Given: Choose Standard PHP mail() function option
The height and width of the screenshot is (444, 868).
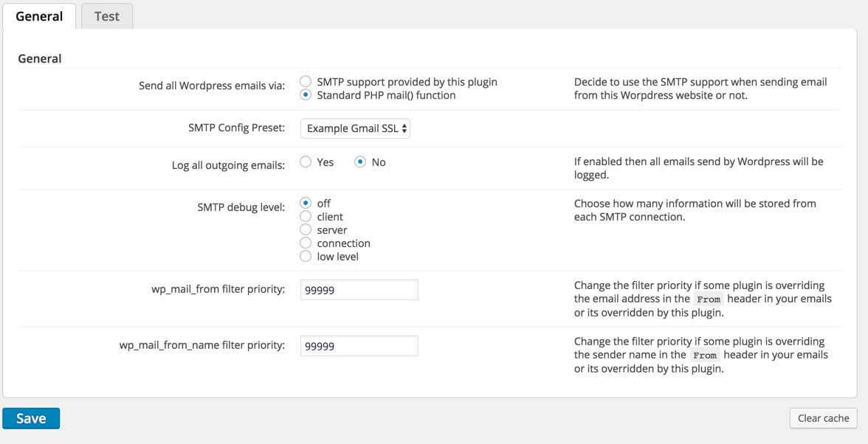Looking at the screenshot, I should (306, 95).
